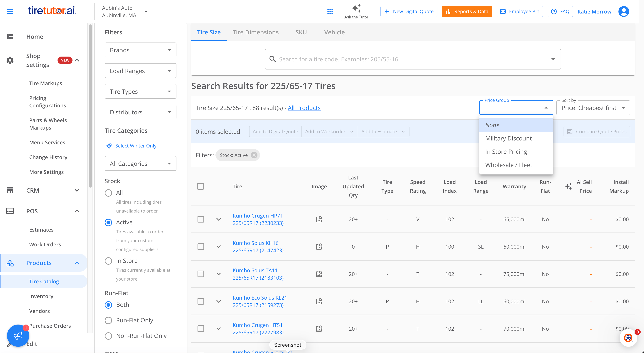Screen dimensions: 644x353
Task: Open the TireTutor chat widget icon
Action: (628, 338)
